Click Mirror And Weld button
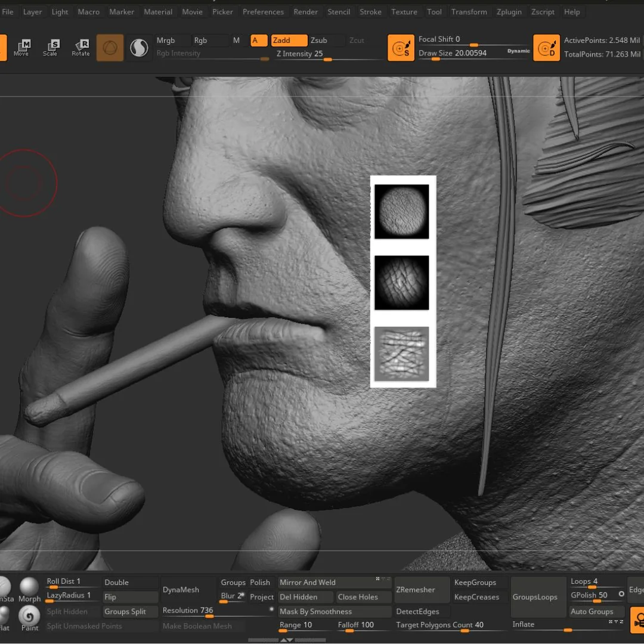Screen dimensions: 644x644 click(335, 583)
